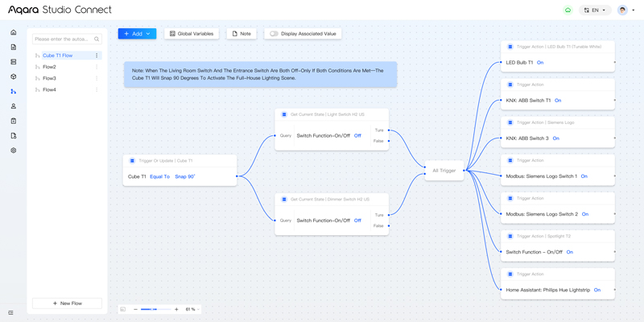Open the Settings gear in sidebar
The width and height of the screenshot is (644, 322).
pyautogui.click(x=13, y=151)
